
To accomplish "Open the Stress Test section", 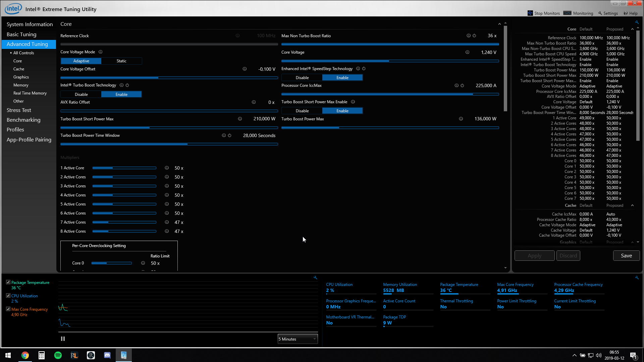I will (19, 110).
